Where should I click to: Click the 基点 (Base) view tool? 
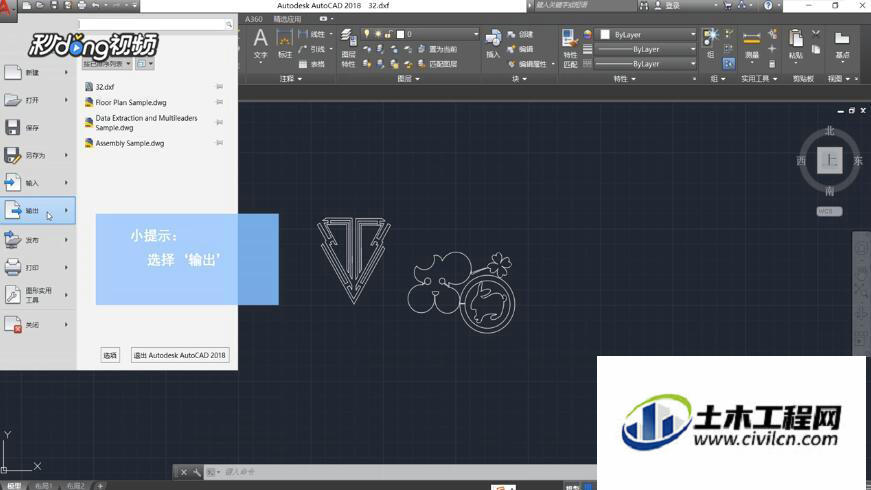[x=842, y=44]
